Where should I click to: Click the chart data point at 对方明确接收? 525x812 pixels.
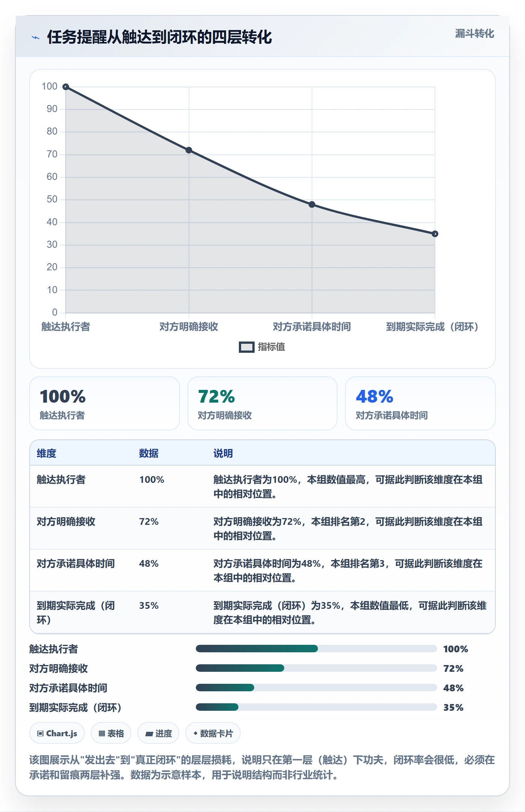pyautogui.click(x=189, y=150)
